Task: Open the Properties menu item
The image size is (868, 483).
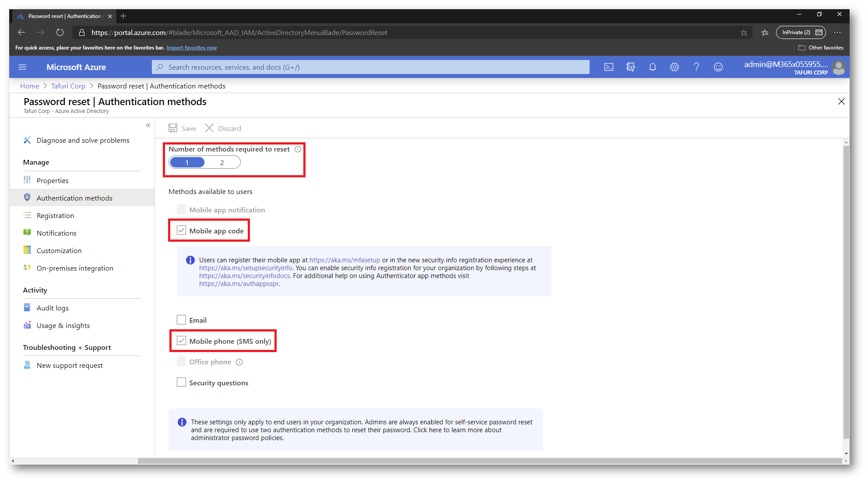Action: (53, 180)
